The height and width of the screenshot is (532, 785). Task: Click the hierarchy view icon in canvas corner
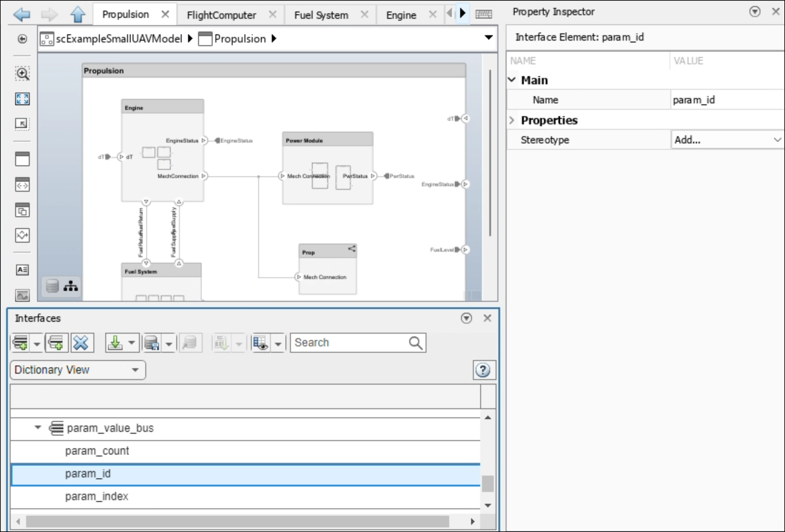[71, 287]
